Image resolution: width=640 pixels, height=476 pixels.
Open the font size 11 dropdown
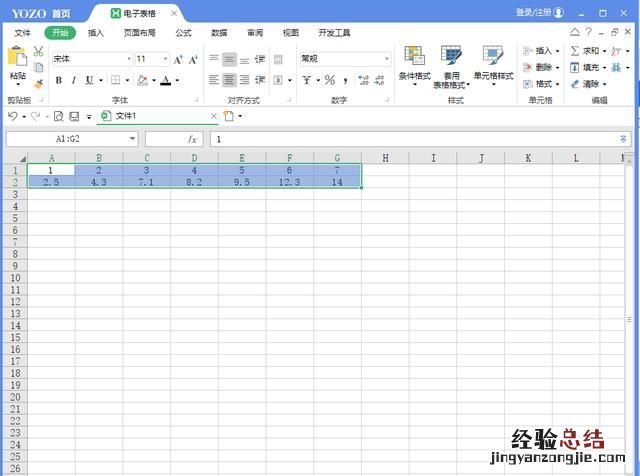[x=165, y=59]
